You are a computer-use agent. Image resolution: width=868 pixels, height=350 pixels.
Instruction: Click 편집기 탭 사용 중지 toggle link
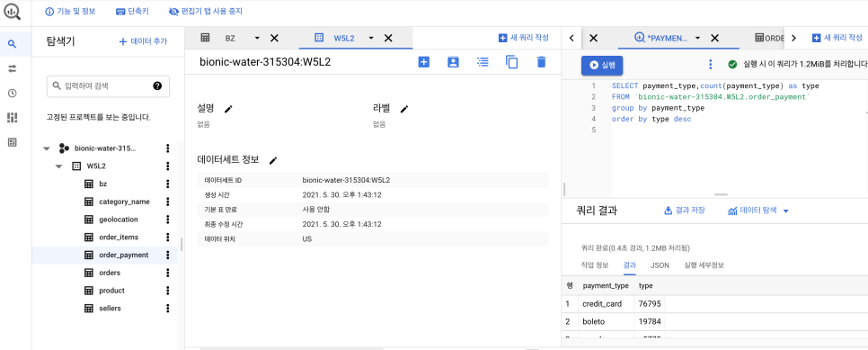tap(206, 11)
